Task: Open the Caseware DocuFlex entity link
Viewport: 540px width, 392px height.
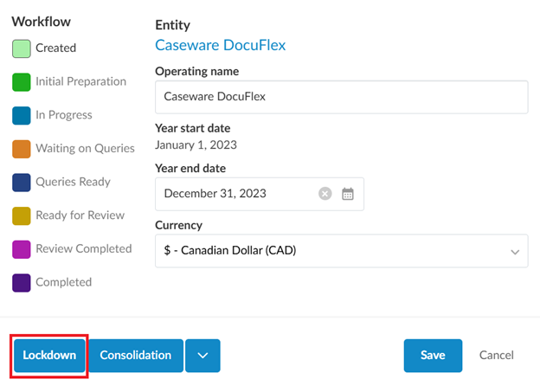Action: 220,45
